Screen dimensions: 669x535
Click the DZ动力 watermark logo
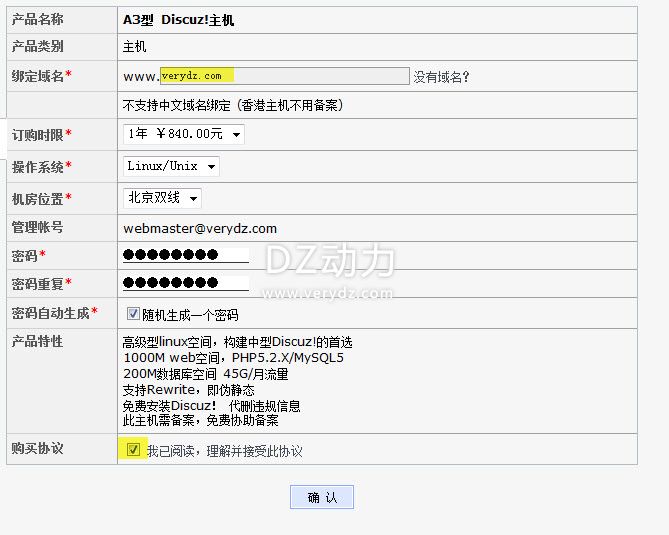tap(329, 261)
